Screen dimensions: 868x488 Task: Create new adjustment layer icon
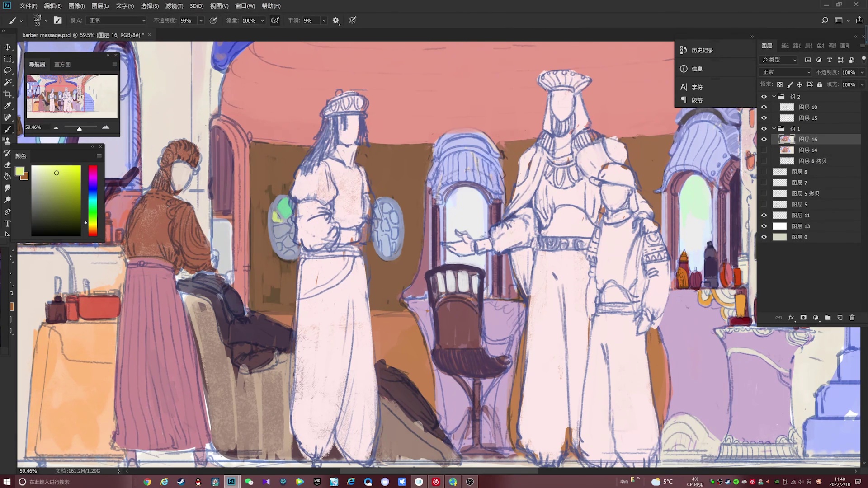pyautogui.click(x=816, y=318)
